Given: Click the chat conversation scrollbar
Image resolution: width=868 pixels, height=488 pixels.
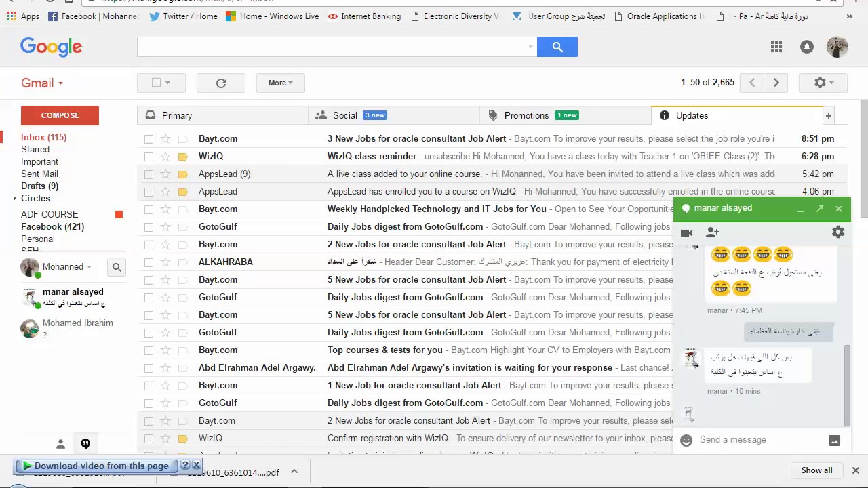Looking at the screenshot, I should 846,386.
